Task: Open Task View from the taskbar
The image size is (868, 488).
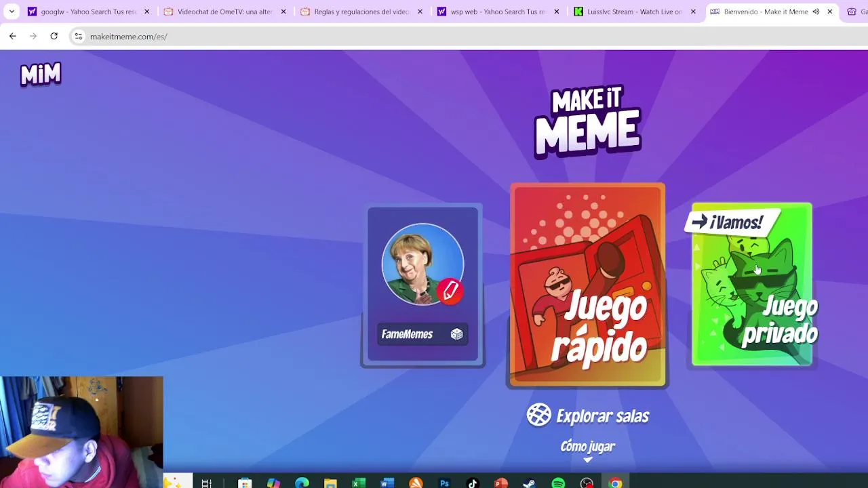Action: click(206, 483)
